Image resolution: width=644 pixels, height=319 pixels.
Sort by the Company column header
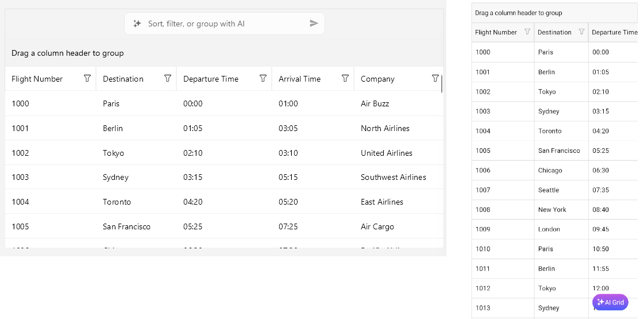(x=377, y=79)
